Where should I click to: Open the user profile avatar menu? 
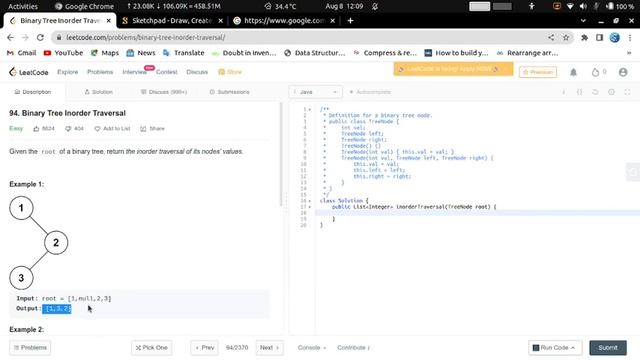pyautogui.click(x=623, y=72)
